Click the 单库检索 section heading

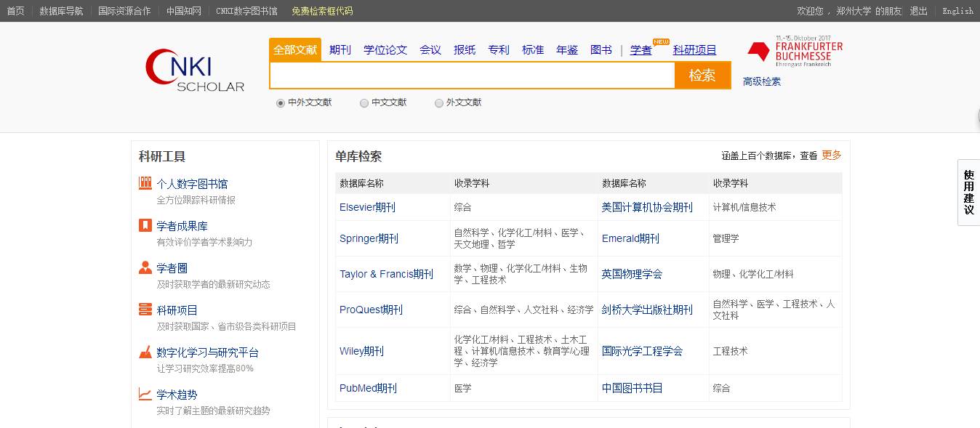coord(358,156)
